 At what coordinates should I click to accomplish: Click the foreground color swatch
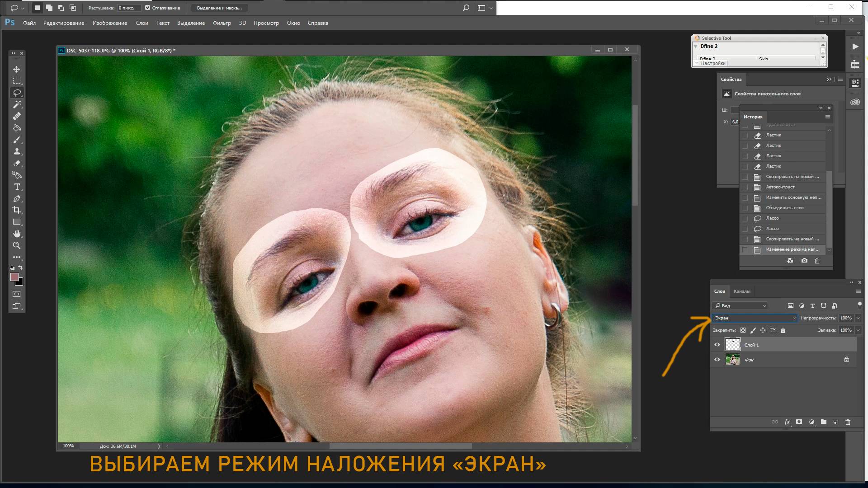point(15,277)
